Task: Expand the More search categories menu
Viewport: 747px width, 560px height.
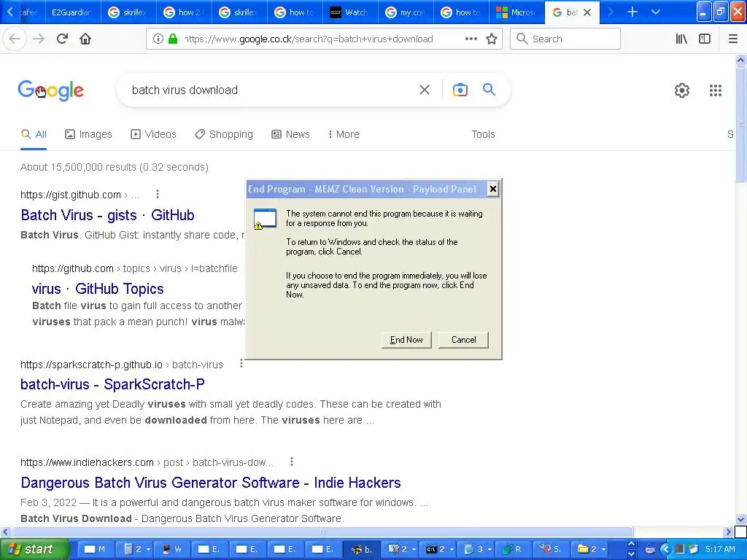Action: (344, 134)
